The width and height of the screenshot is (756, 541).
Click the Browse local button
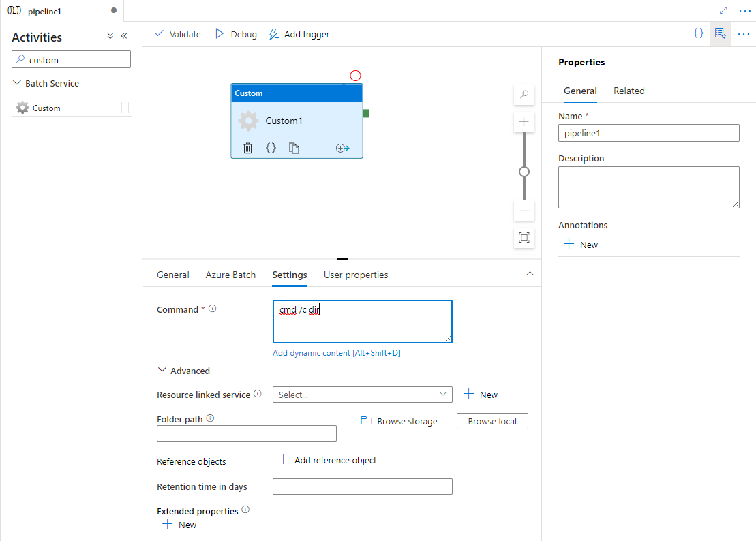(492, 420)
